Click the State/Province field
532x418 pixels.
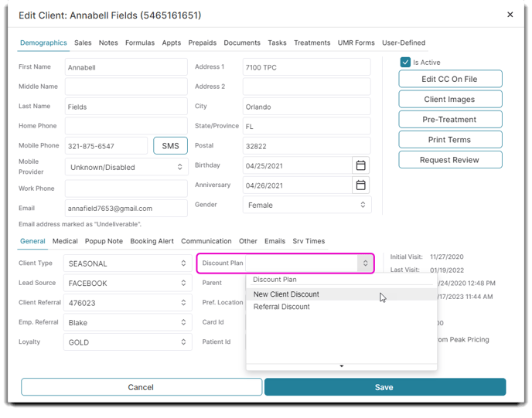click(x=307, y=126)
